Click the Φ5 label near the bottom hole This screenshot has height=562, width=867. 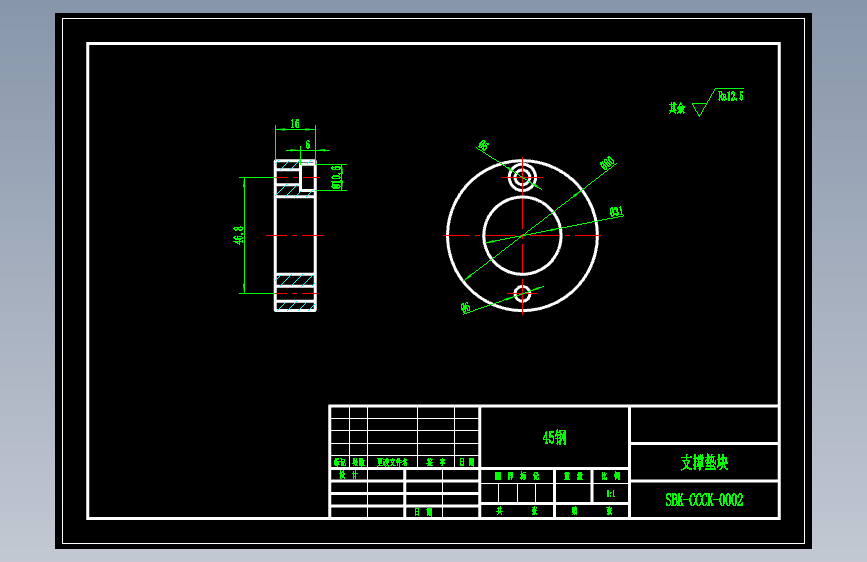pos(466,308)
